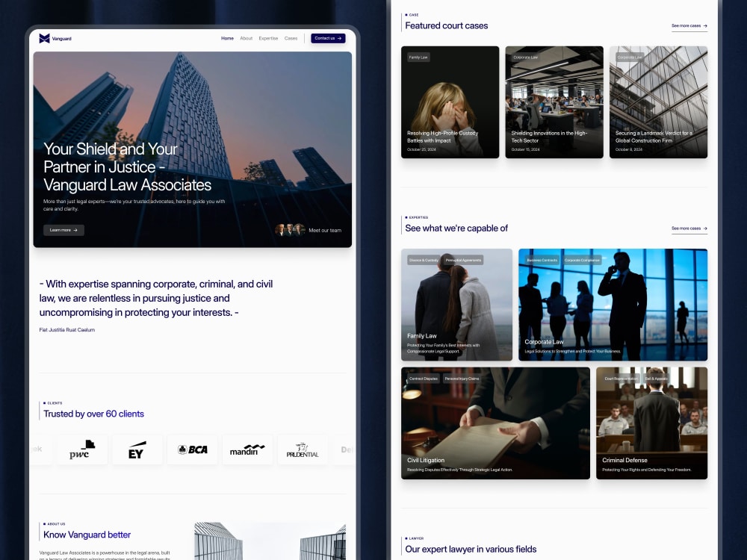Click the Know Vanguard better heading

point(87,535)
